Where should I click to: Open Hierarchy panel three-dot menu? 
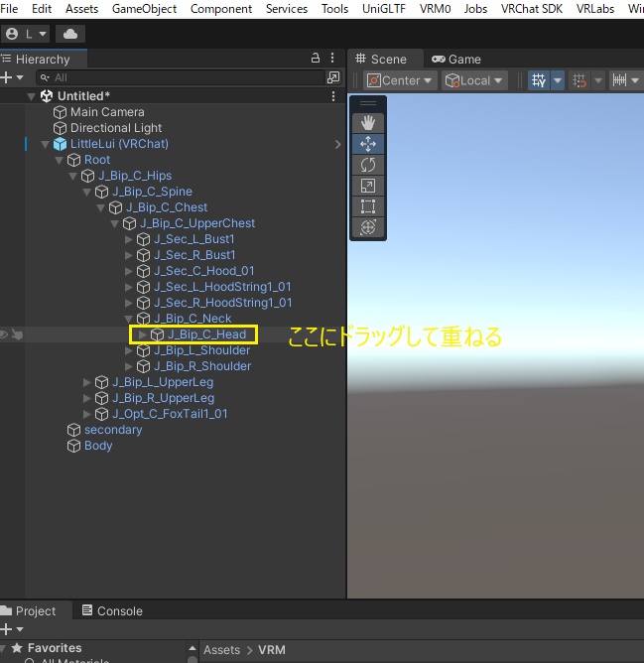pyautogui.click(x=332, y=58)
